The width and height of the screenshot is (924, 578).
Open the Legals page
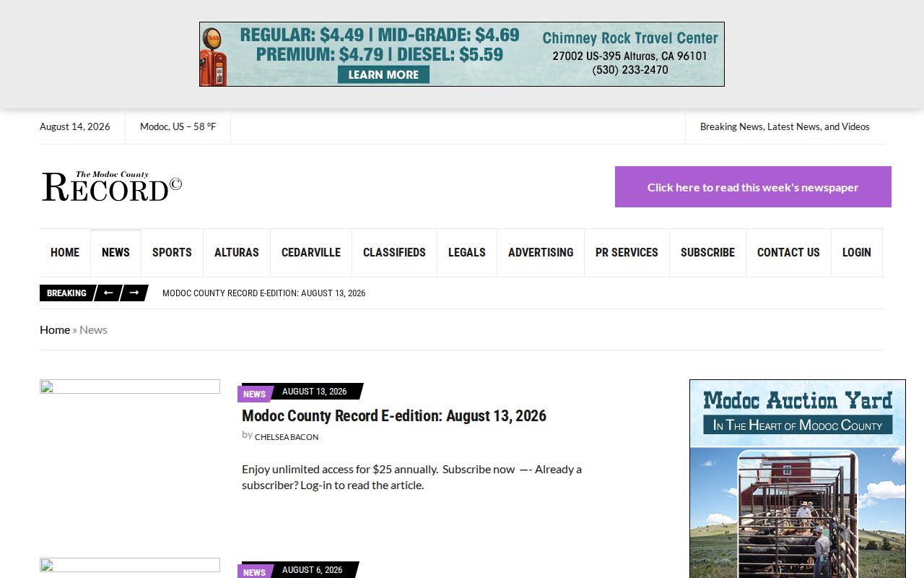coord(467,253)
